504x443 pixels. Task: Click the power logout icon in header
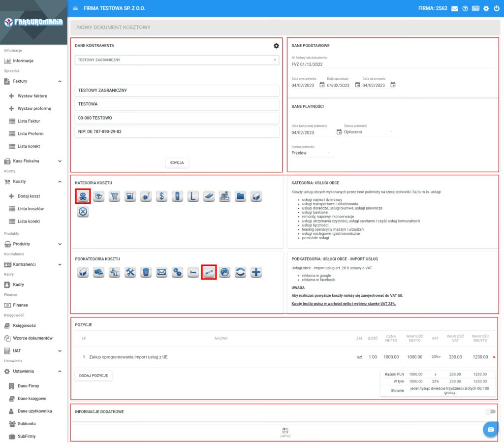tap(496, 9)
